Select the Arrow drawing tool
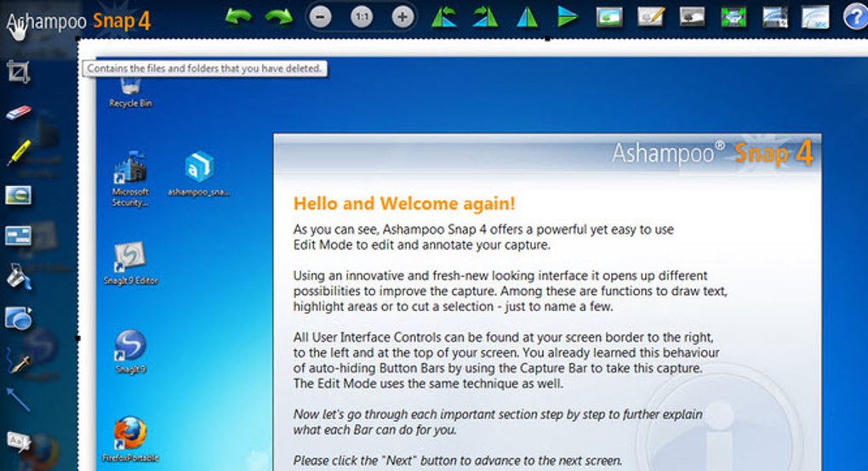This screenshot has width=868, height=471. (x=18, y=400)
